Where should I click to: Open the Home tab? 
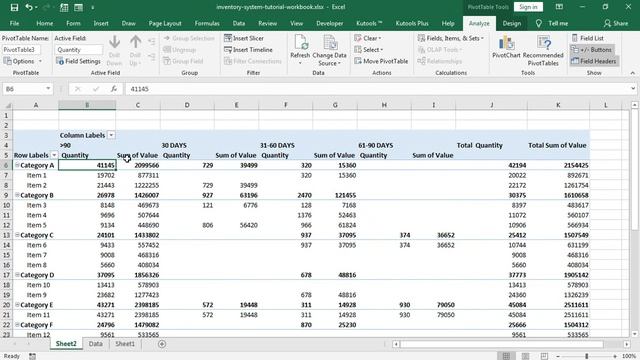(44, 24)
